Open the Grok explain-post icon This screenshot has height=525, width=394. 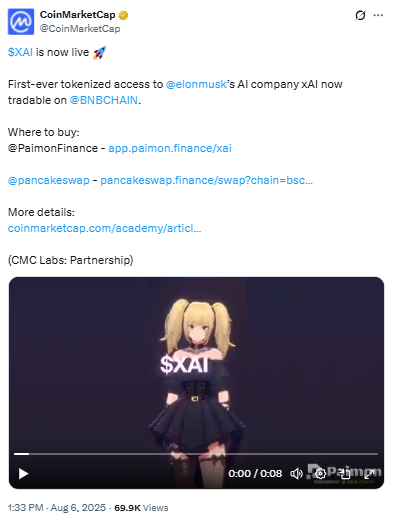360,15
